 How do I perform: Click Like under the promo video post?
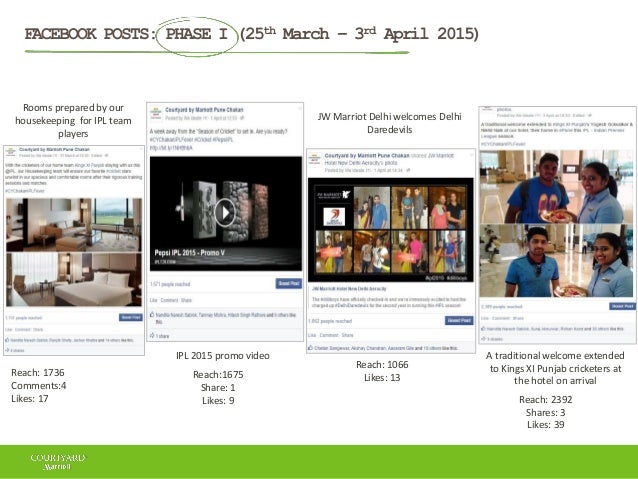click(153, 300)
